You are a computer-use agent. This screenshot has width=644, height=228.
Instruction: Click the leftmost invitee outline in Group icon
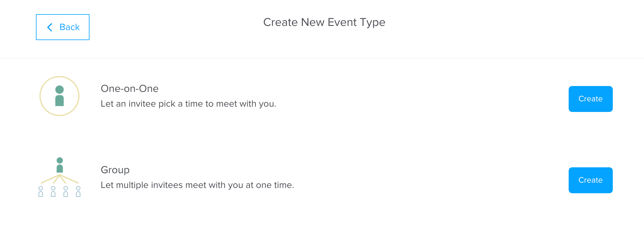[x=41, y=191]
